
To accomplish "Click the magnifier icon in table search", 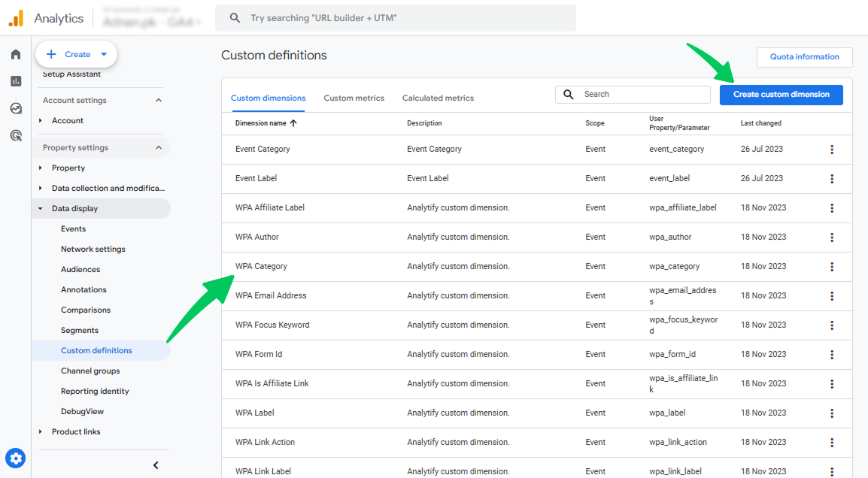I will click(x=569, y=95).
